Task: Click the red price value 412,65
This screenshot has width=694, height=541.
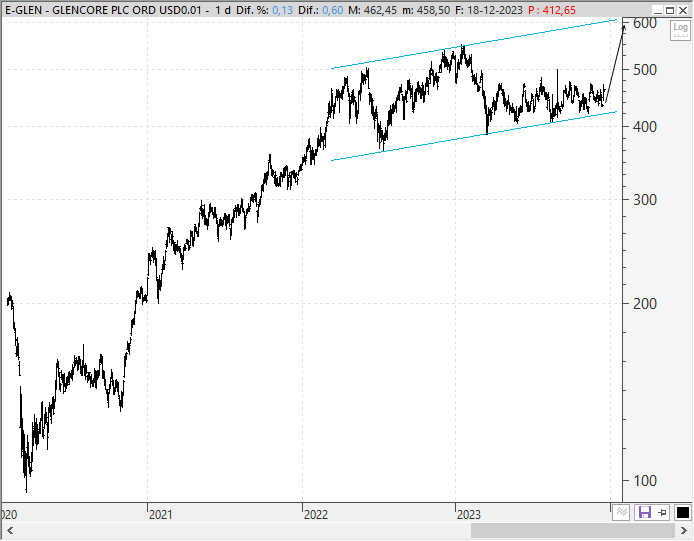Action: 557,10
